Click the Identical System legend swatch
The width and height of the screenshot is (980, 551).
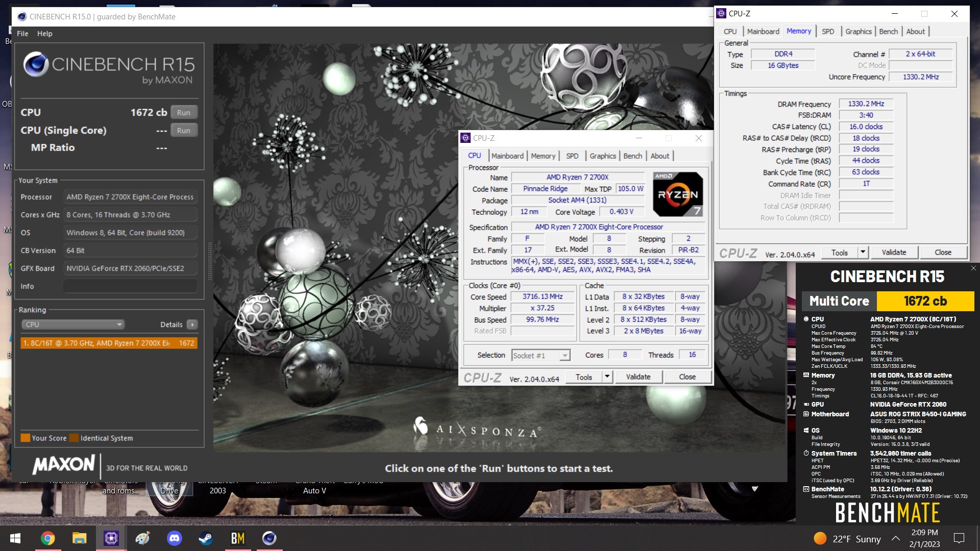(x=74, y=438)
